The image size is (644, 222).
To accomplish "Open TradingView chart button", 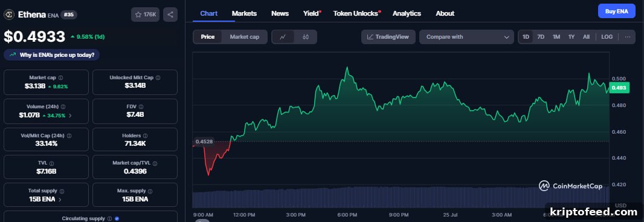I will (388, 37).
